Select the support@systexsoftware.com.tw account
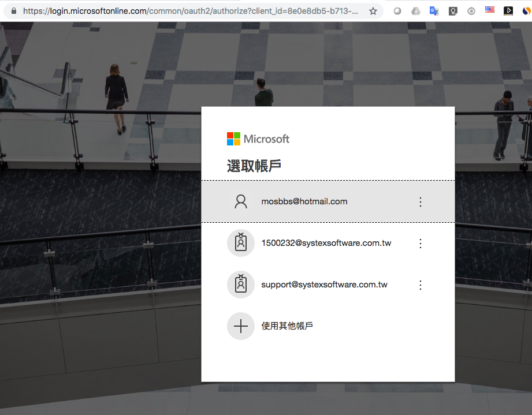532x415 pixels. click(328, 285)
